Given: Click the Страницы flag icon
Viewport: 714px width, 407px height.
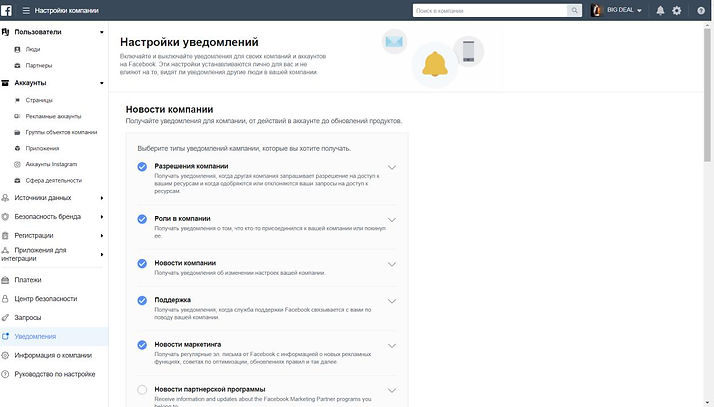Looking at the screenshot, I should tap(17, 100).
